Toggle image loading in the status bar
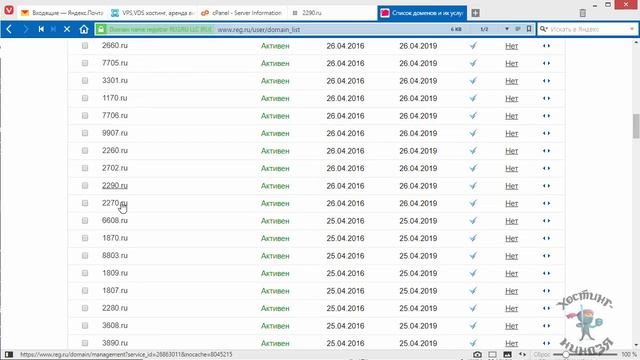This screenshot has width=640, height=360. [x=507, y=355]
